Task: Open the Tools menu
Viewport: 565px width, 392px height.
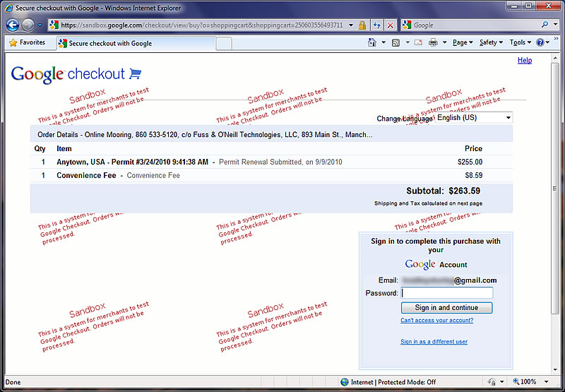Action: click(520, 43)
